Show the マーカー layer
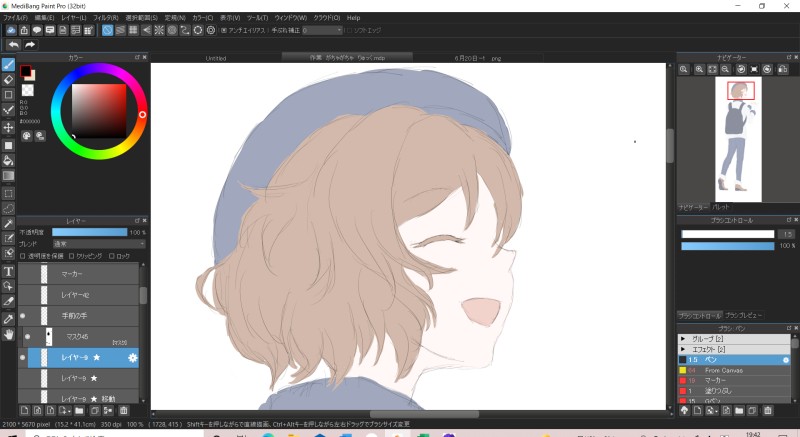Screen dimensions: 800x437 [x=22, y=274]
